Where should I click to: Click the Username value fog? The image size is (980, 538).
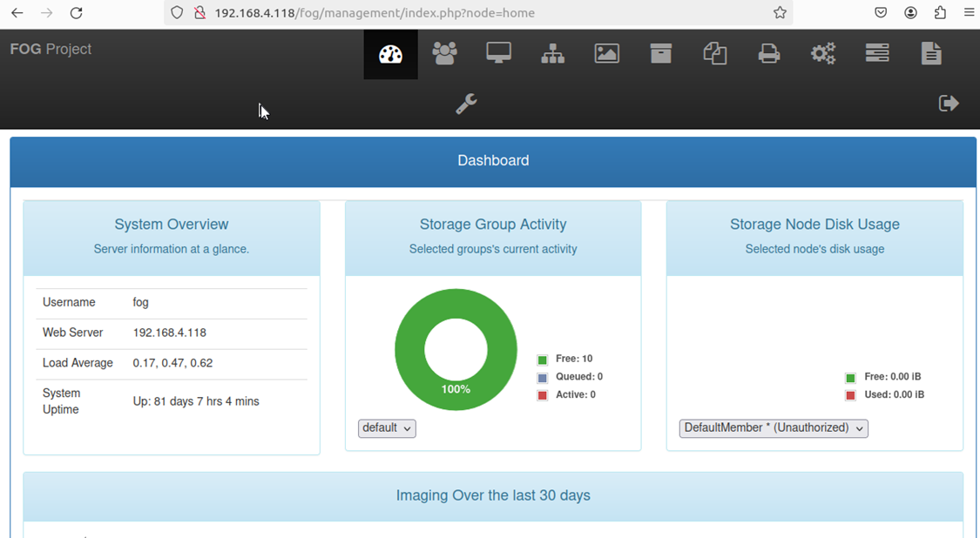tap(140, 302)
